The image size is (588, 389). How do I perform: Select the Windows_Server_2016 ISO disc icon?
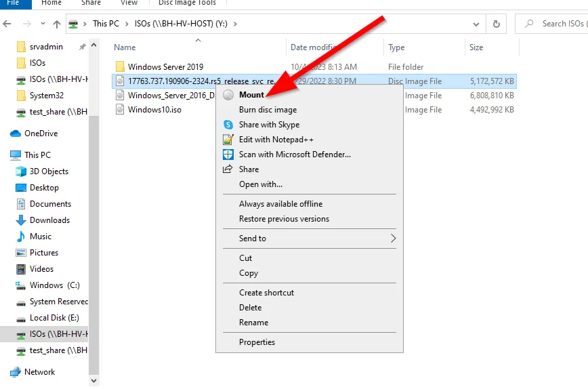[120, 96]
